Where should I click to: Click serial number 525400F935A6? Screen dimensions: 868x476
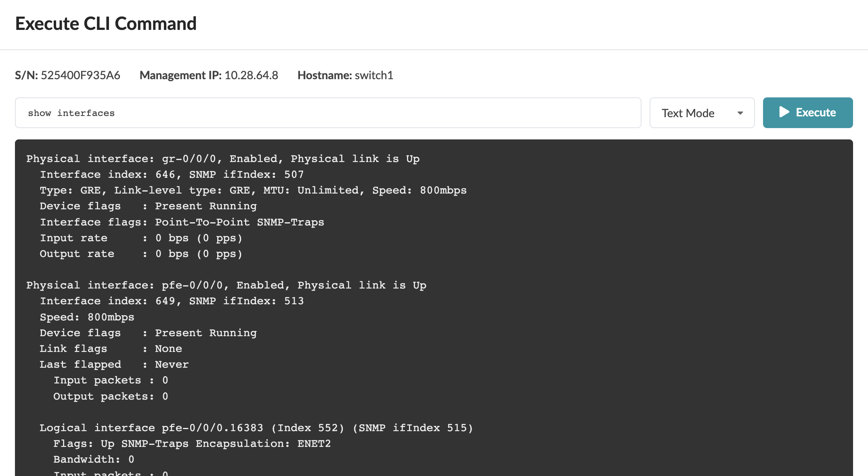point(80,76)
